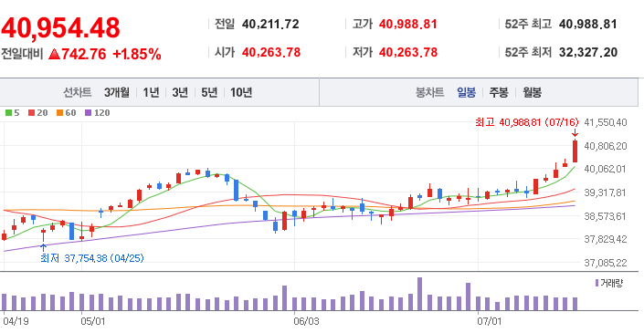Click the purple 거래량 volume legend marker

[x=596, y=283]
